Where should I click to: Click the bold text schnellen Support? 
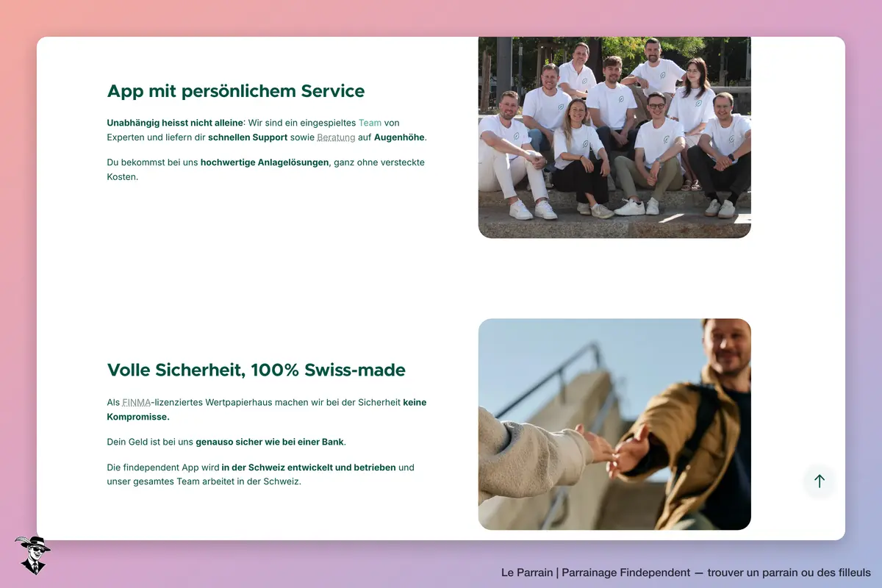(x=248, y=137)
